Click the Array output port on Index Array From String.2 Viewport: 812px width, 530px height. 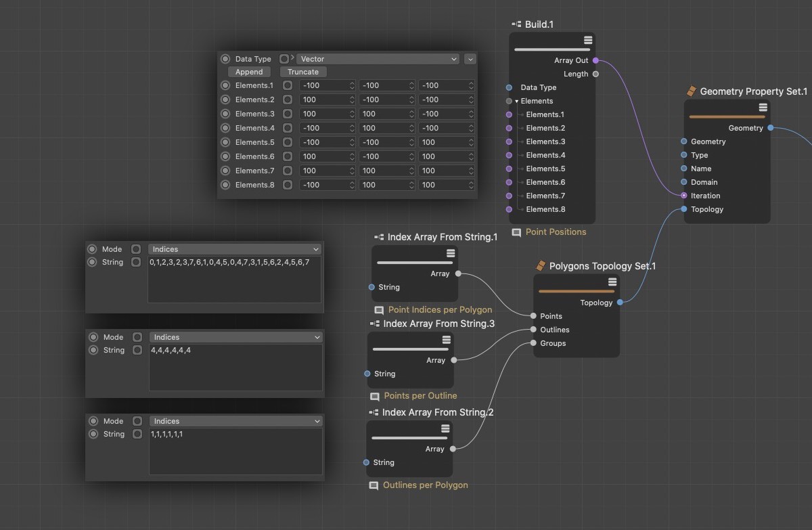[452, 449]
